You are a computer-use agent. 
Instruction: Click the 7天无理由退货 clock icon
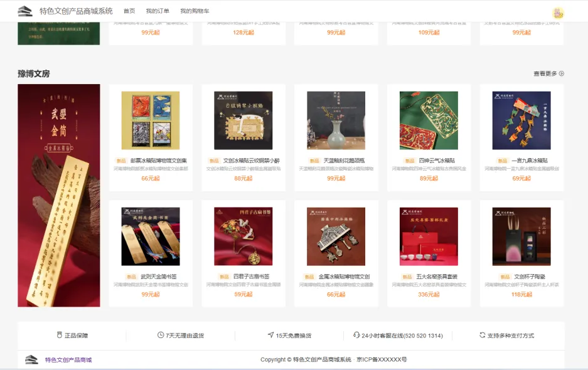coord(161,335)
